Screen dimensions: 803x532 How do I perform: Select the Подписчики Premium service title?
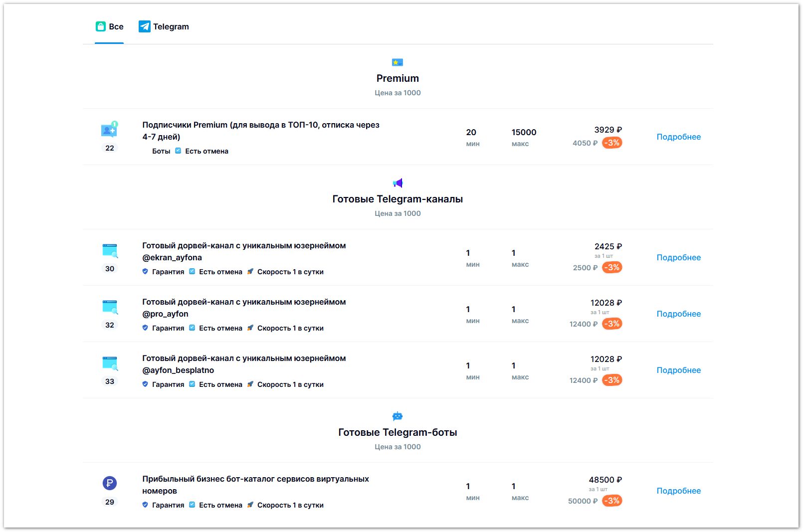pos(261,131)
